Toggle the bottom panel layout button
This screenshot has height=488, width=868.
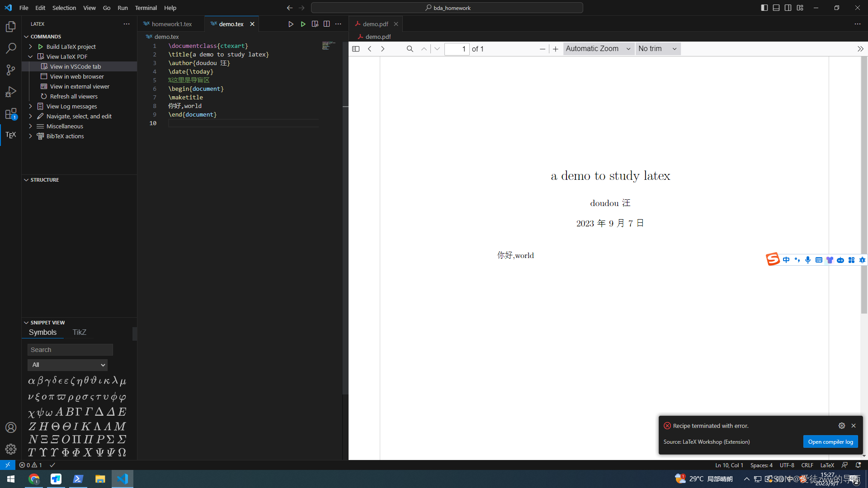click(776, 8)
